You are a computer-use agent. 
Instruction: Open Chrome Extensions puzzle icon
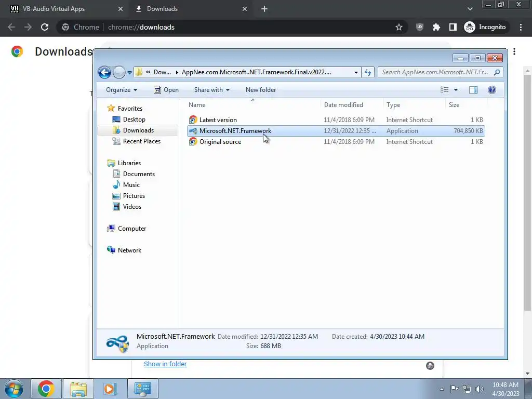(436, 27)
